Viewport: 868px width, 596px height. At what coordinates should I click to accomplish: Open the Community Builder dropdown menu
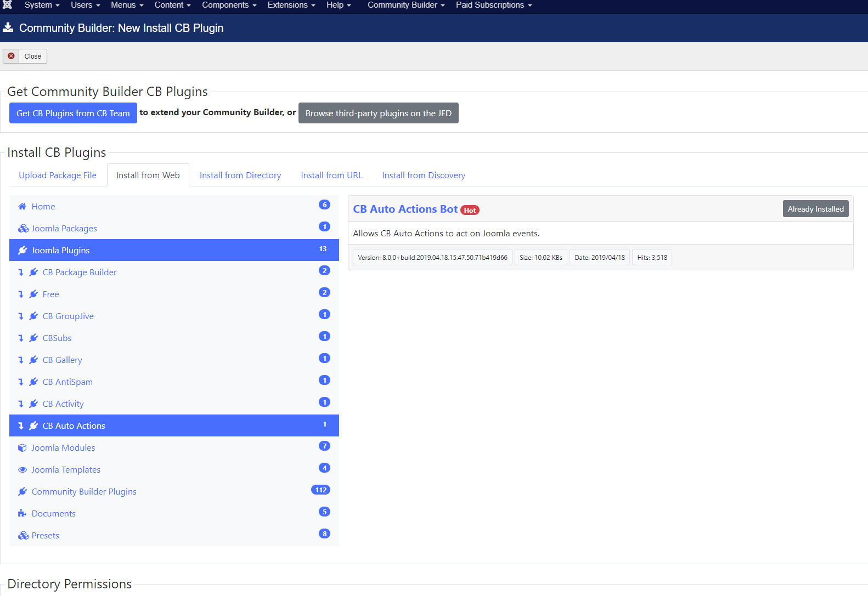tap(406, 5)
